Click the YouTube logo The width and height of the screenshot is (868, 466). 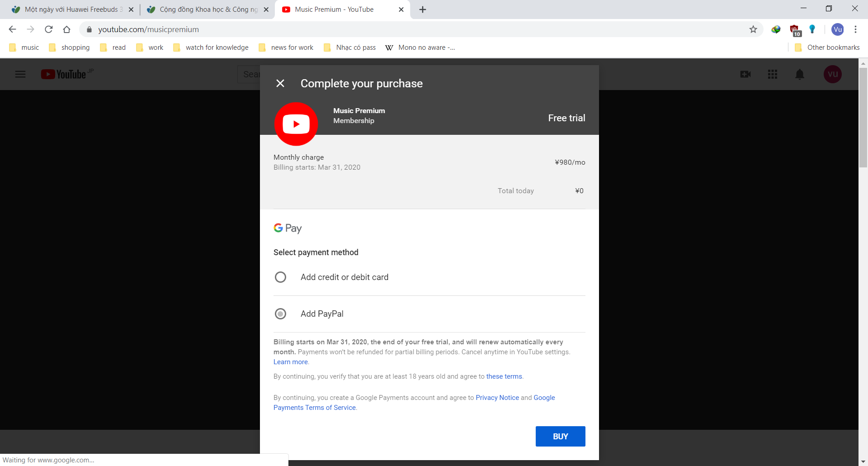pyautogui.click(x=66, y=74)
